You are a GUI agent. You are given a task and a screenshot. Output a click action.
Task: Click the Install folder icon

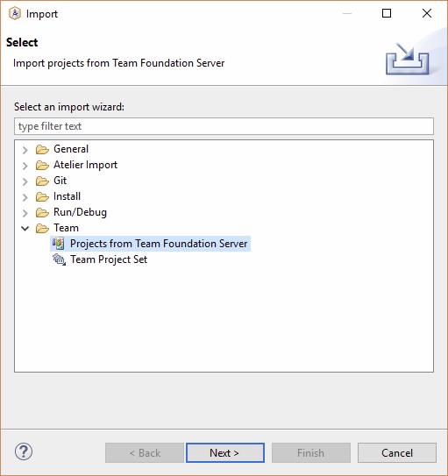point(42,196)
